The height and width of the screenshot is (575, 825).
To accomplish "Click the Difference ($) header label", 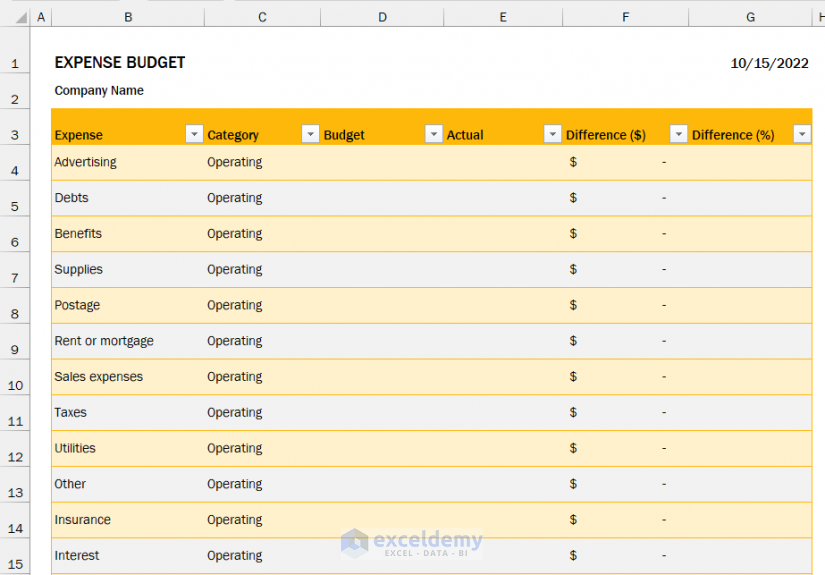I will pos(606,135).
